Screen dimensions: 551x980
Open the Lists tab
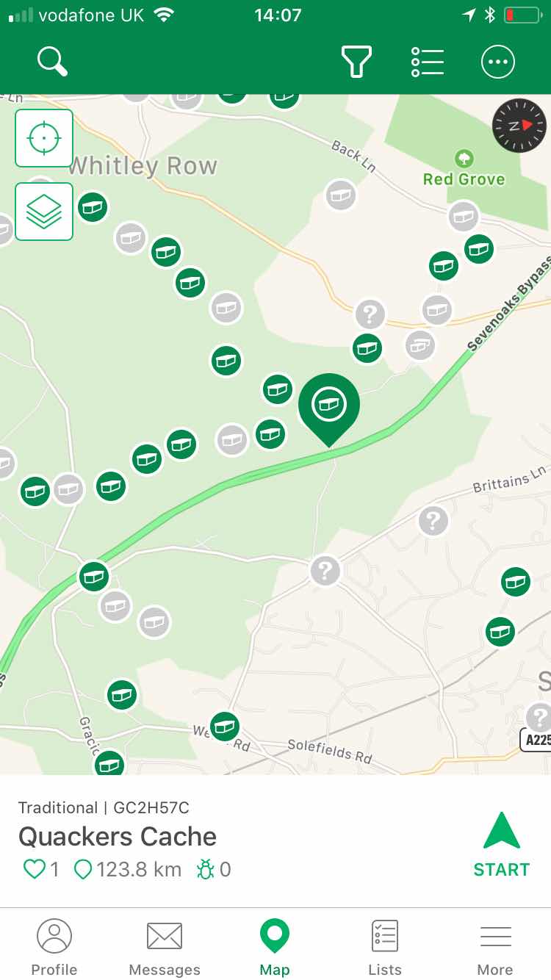point(385,948)
